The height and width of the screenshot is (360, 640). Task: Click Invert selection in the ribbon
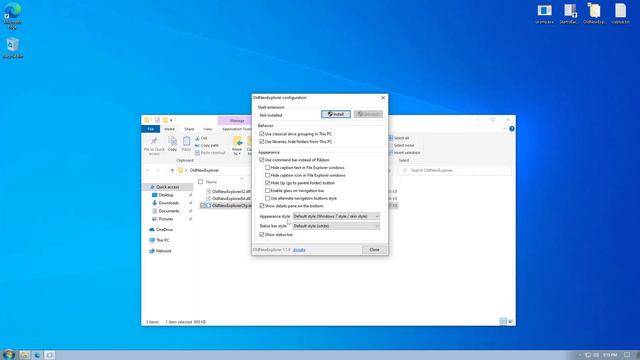pos(404,153)
